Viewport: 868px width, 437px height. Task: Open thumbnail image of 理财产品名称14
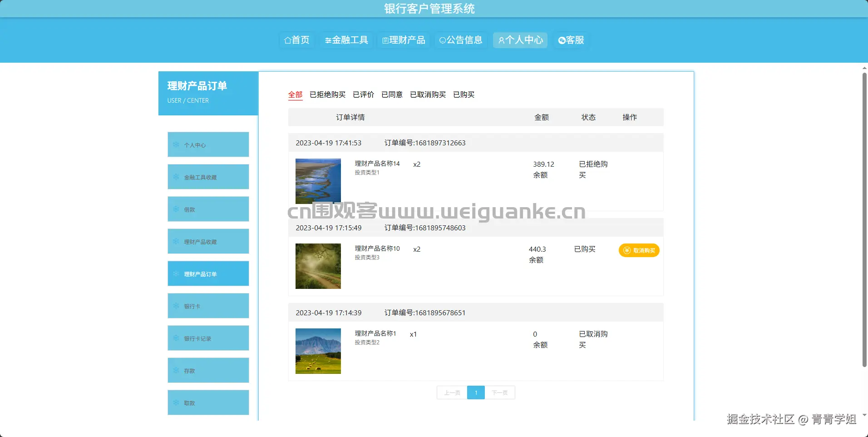(x=318, y=181)
